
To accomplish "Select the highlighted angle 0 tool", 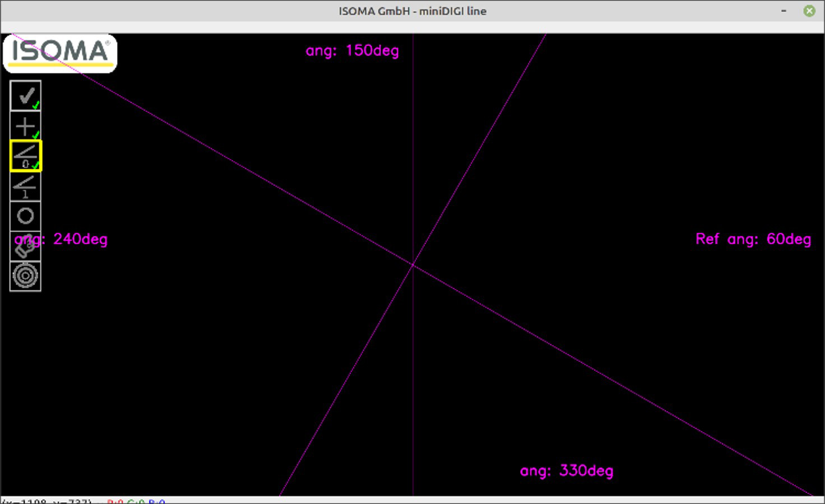I will click(x=25, y=156).
